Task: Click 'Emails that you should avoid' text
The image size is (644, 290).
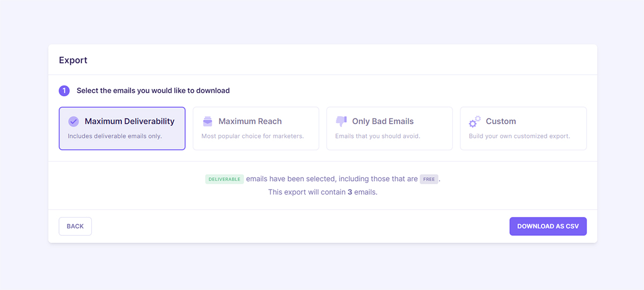Action: click(378, 136)
